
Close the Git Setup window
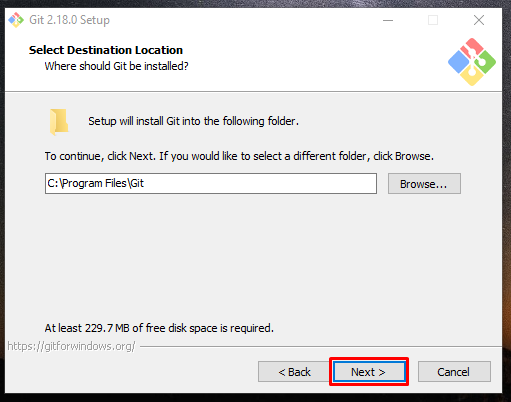pyautogui.click(x=479, y=20)
